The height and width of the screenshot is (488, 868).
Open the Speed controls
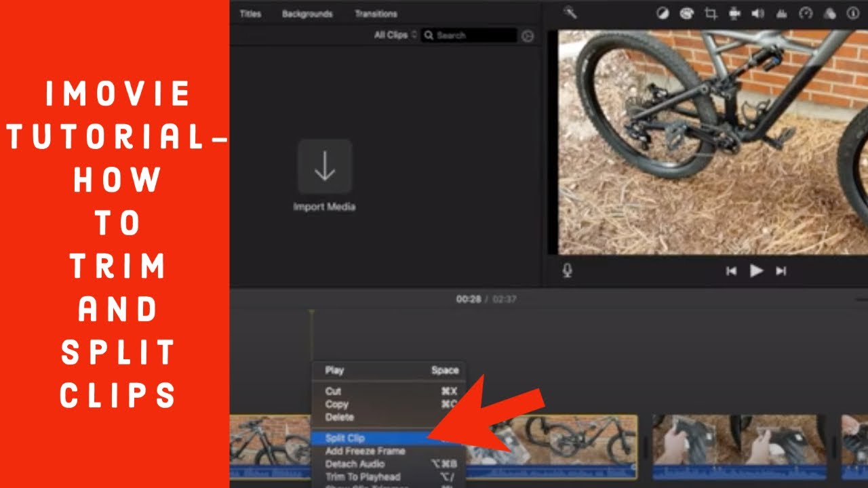(x=806, y=13)
